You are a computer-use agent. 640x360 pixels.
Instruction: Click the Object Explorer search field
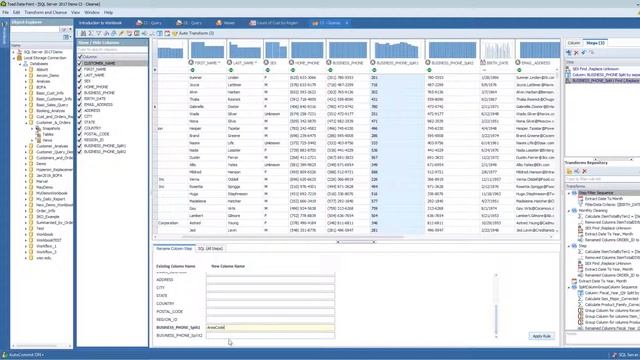point(36,29)
